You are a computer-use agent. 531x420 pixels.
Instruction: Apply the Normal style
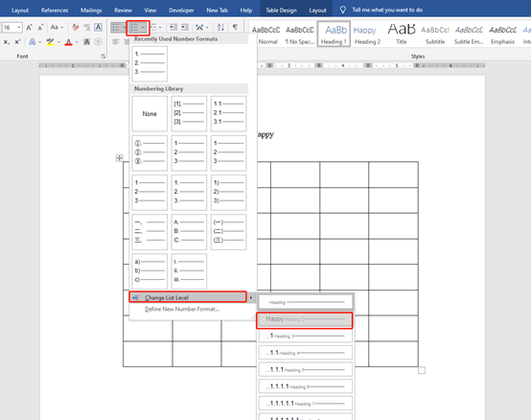coord(267,35)
